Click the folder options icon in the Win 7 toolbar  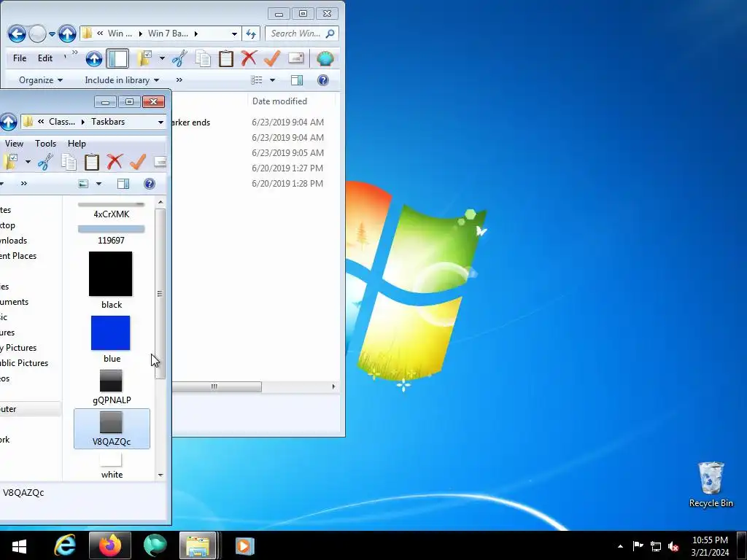click(x=144, y=58)
